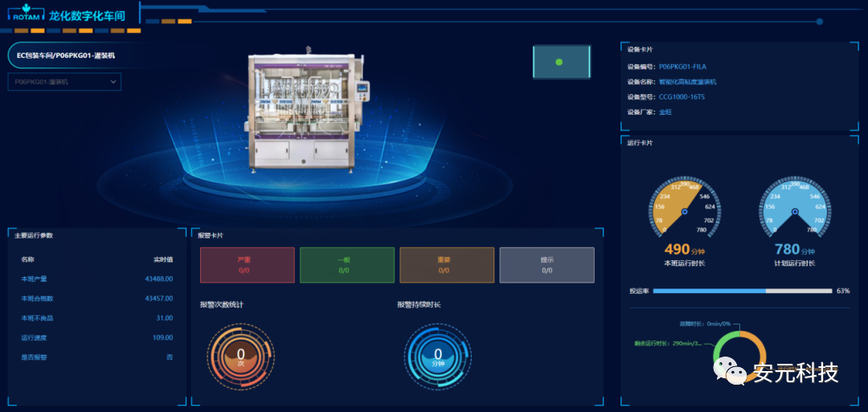Click the orange alarm count circular gauge
The width and height of the screenshot is (868, 412).
coord(241,355)
